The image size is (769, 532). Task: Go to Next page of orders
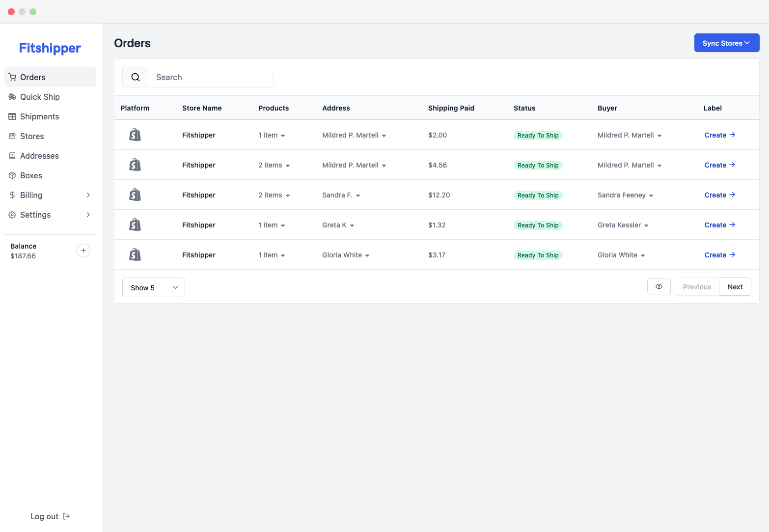[735, 287]
